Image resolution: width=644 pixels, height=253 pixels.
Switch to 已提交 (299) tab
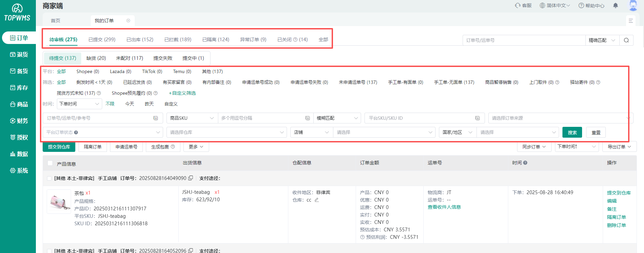[102, 40]
